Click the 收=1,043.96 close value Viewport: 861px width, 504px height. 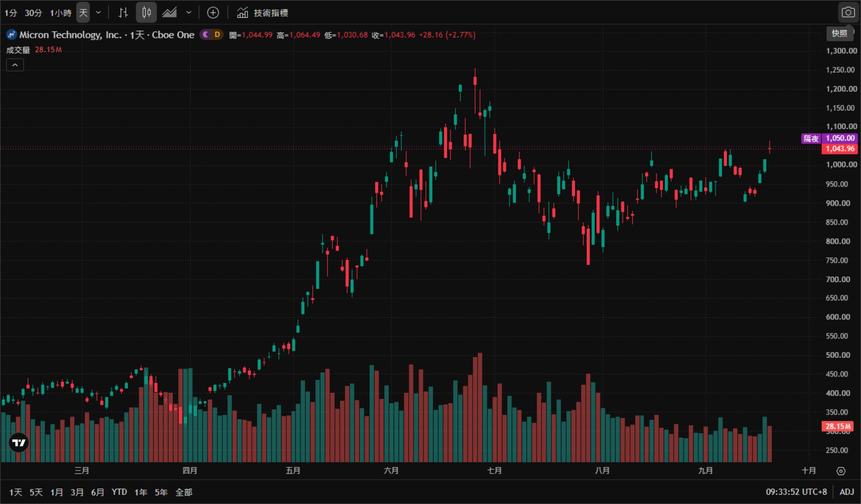click(394, 35)
